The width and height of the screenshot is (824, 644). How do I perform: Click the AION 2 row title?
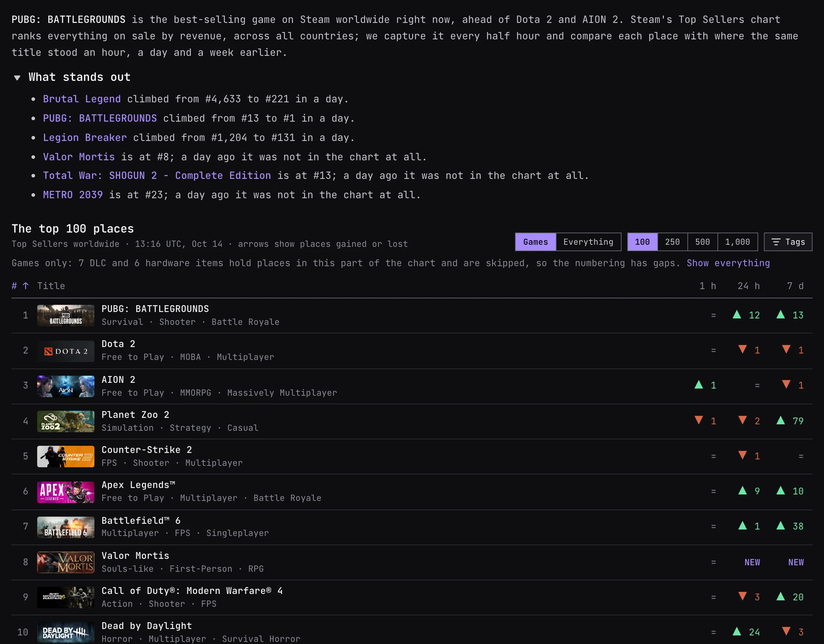click(x=118, y=379)
